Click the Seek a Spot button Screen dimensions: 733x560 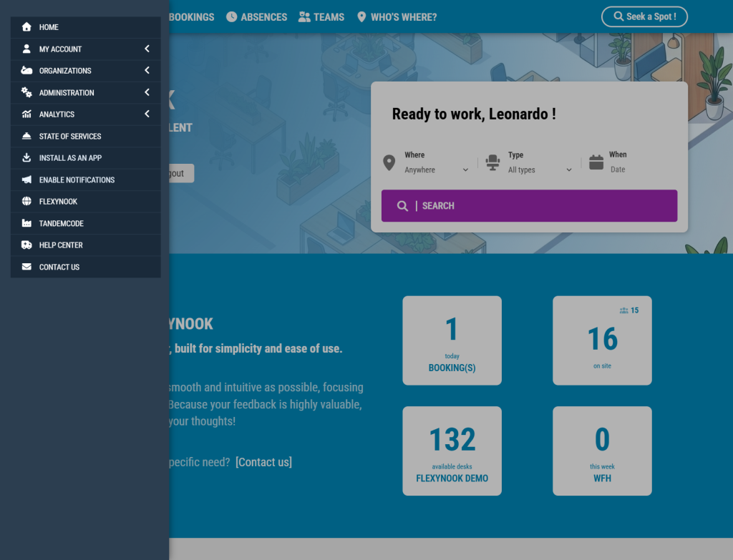click(x=644, y=17)
